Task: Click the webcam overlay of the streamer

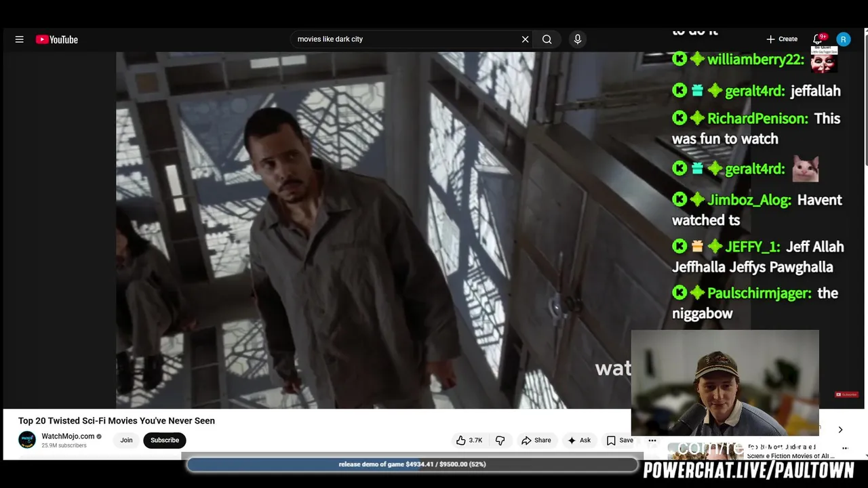Action: 725,383
